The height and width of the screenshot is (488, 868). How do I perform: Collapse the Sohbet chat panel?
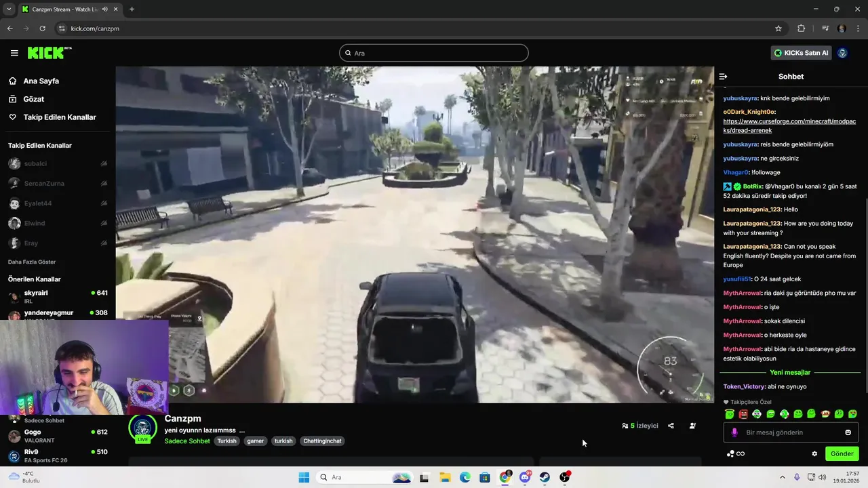point(723,77)
